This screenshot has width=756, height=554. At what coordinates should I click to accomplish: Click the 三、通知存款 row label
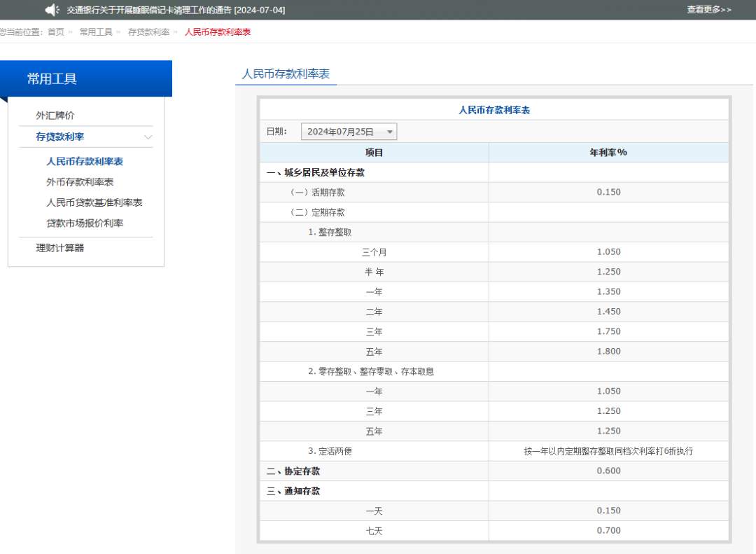pos(293,491)
